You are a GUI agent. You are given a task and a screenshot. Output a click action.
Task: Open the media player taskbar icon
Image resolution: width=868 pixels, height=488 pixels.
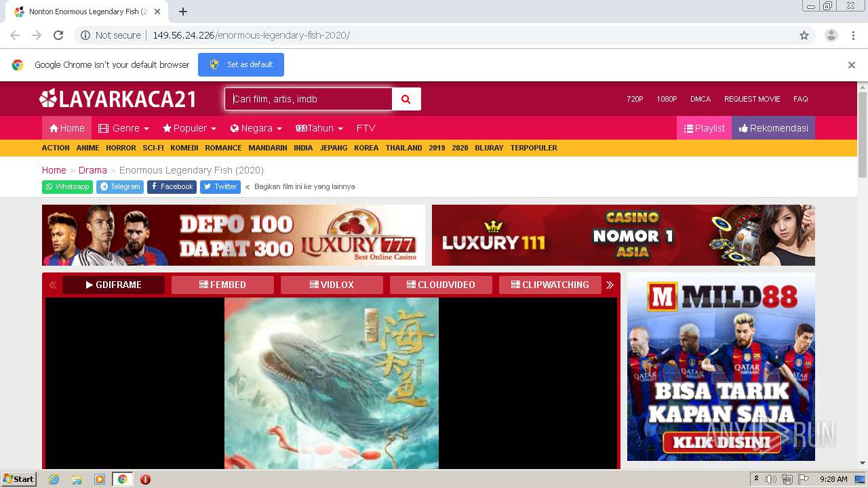[100, 479]
